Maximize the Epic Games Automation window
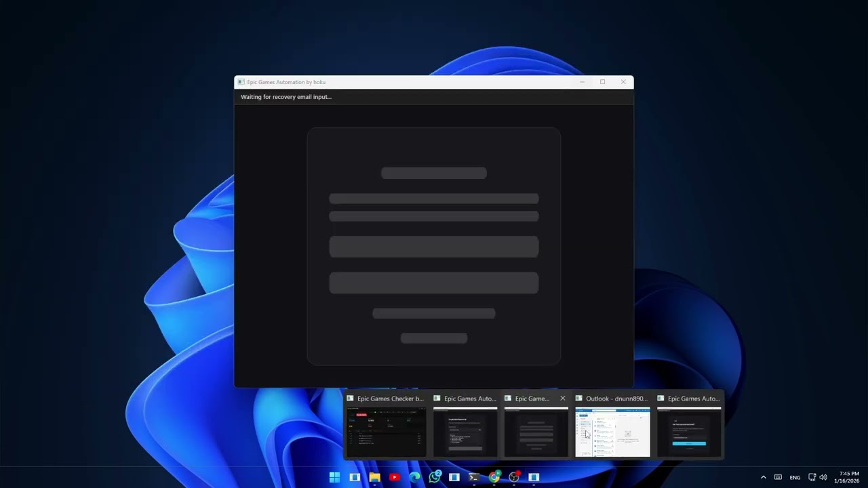 [602, 82]
